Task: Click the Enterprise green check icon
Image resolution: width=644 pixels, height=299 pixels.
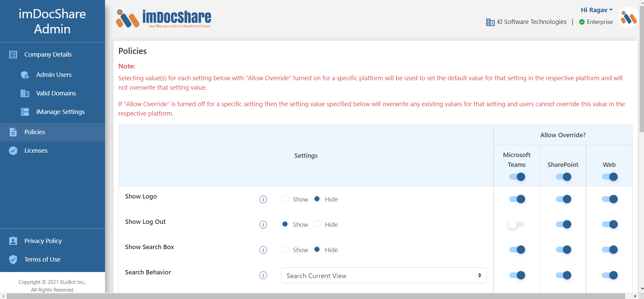Action: (x=582, y=22)
